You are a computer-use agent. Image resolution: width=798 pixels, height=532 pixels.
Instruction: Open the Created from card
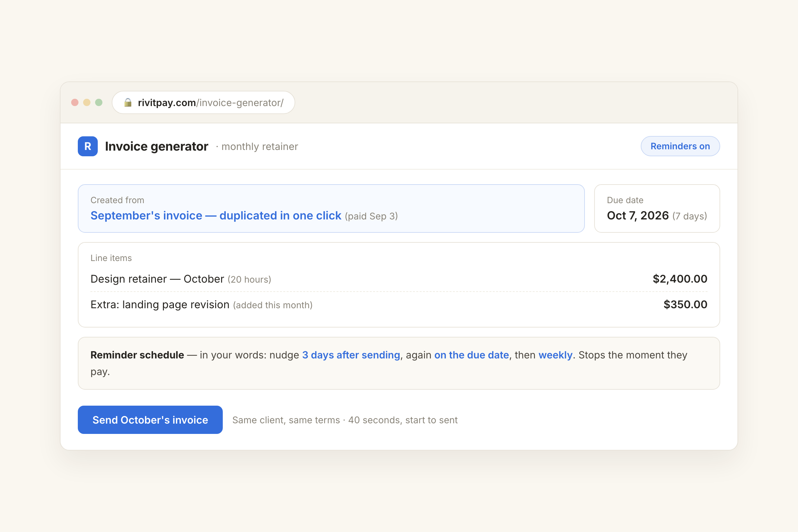pyautogui.click(x=331, y=208)
